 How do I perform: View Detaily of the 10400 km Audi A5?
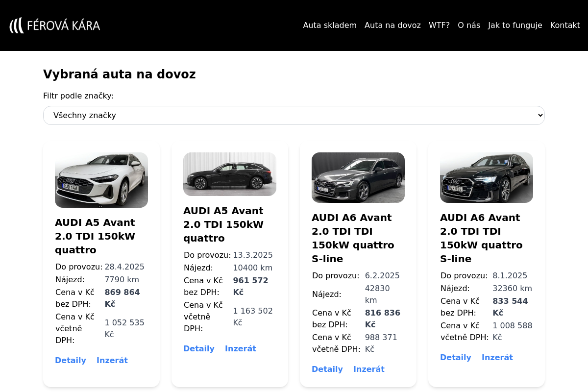click(199, 349)
